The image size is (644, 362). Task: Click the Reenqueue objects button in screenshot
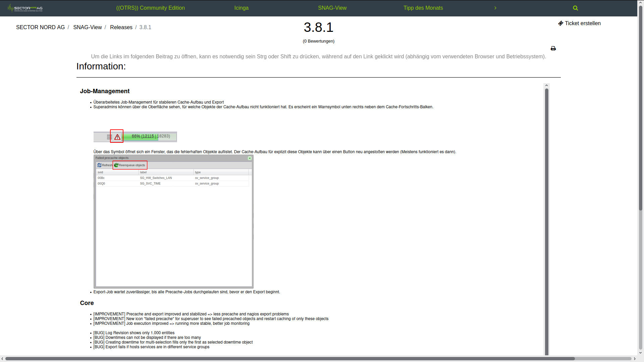point(130,165)
